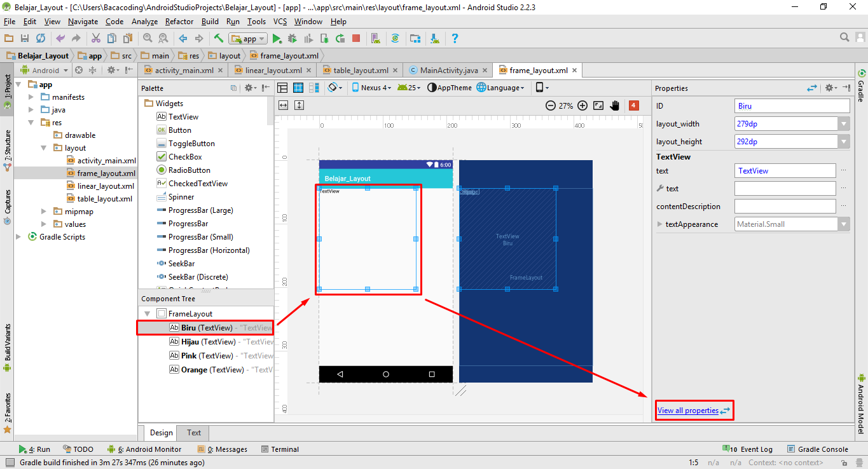Show the red render errors badge
The width and height of the screenshot is (868, 469).
[633, 105]
